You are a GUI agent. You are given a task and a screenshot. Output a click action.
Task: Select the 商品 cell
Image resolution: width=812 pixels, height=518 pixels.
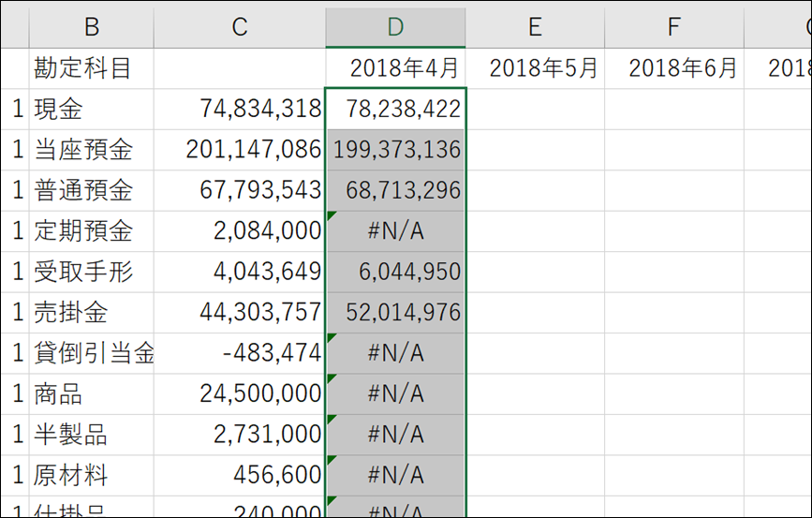click(x=92, y=393)
